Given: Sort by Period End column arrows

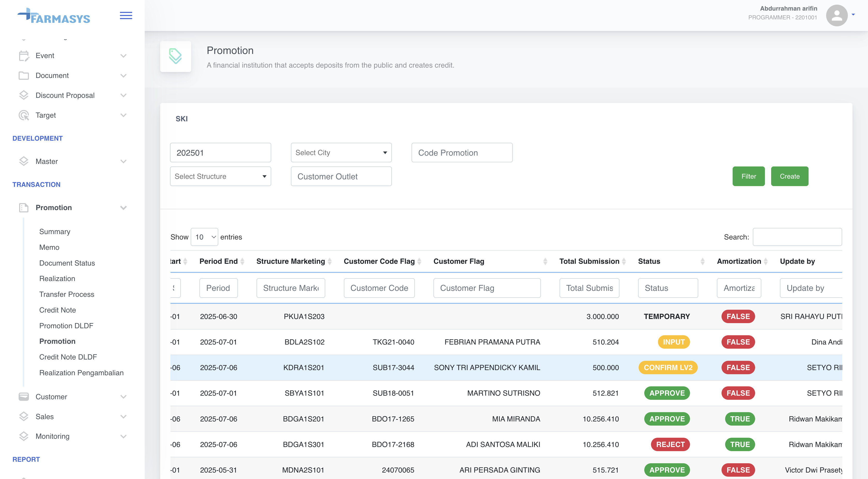Looking at the screenshot, I should pyautogui.click(x=242, y=261).
